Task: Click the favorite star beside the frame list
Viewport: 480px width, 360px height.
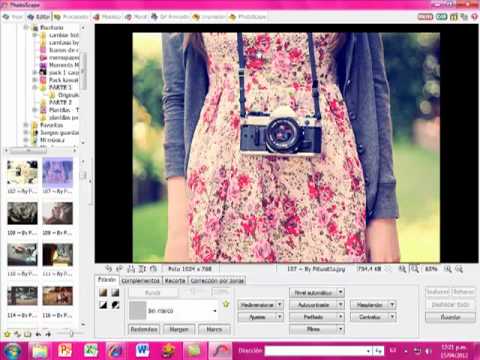Action: tap(226, 304)
